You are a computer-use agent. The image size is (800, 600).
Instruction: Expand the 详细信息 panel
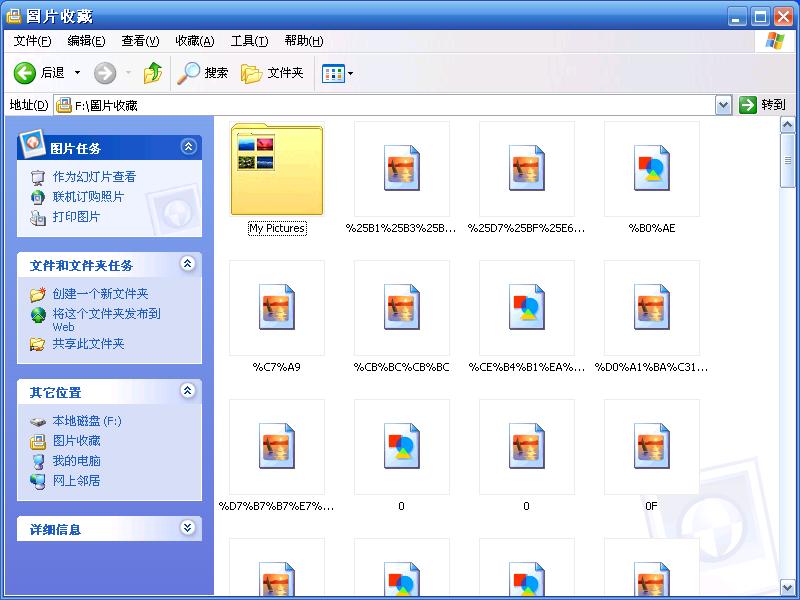(x=188, y=528)
